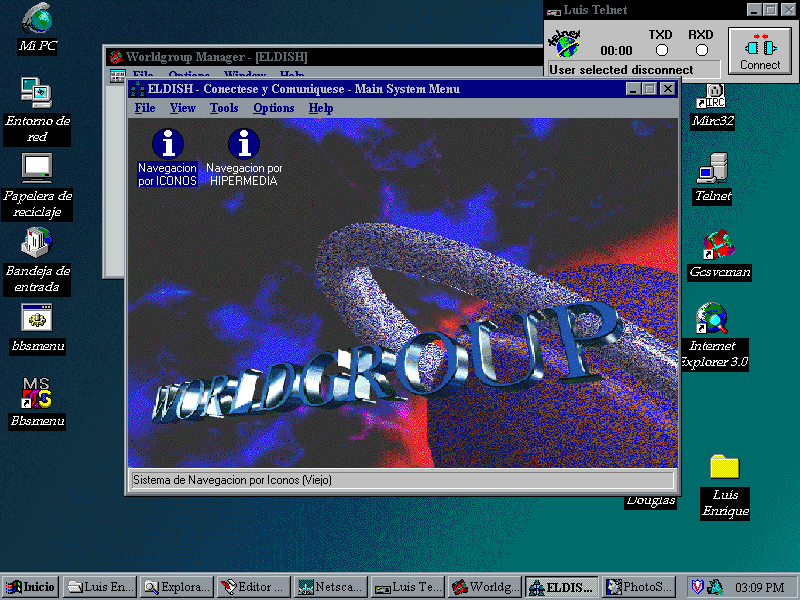Open Internet Explorer 3.0 desktop icon

[x=713, y=336]
